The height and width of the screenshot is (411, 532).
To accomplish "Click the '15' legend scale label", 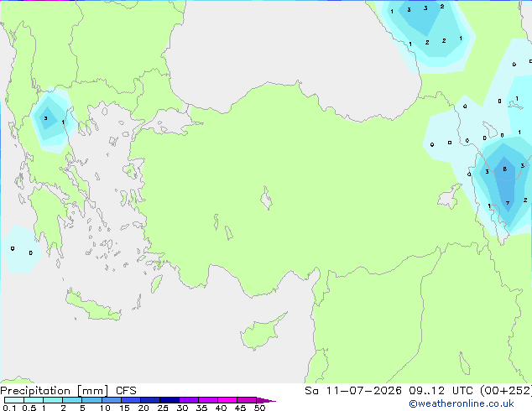I will click(x=124, y=408).
